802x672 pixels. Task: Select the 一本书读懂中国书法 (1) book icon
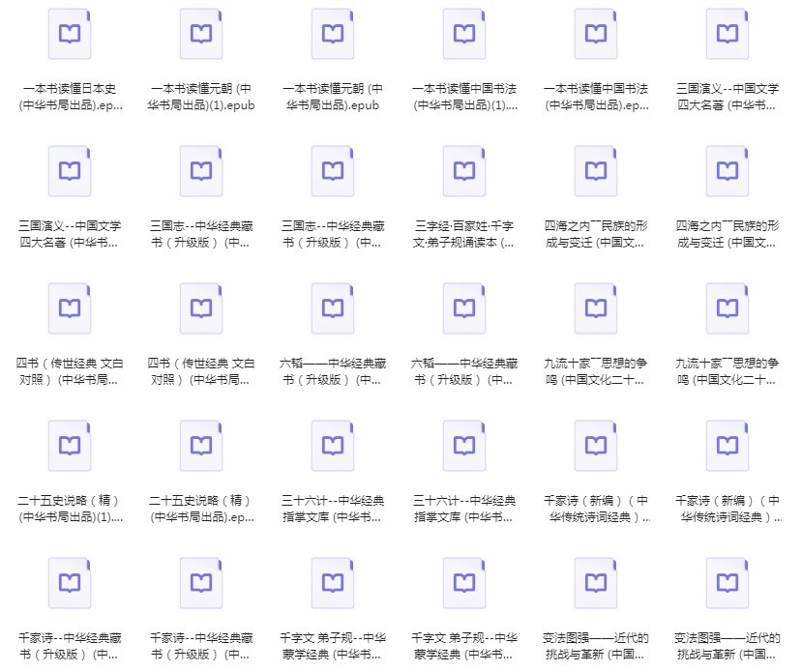pos(464,34)
